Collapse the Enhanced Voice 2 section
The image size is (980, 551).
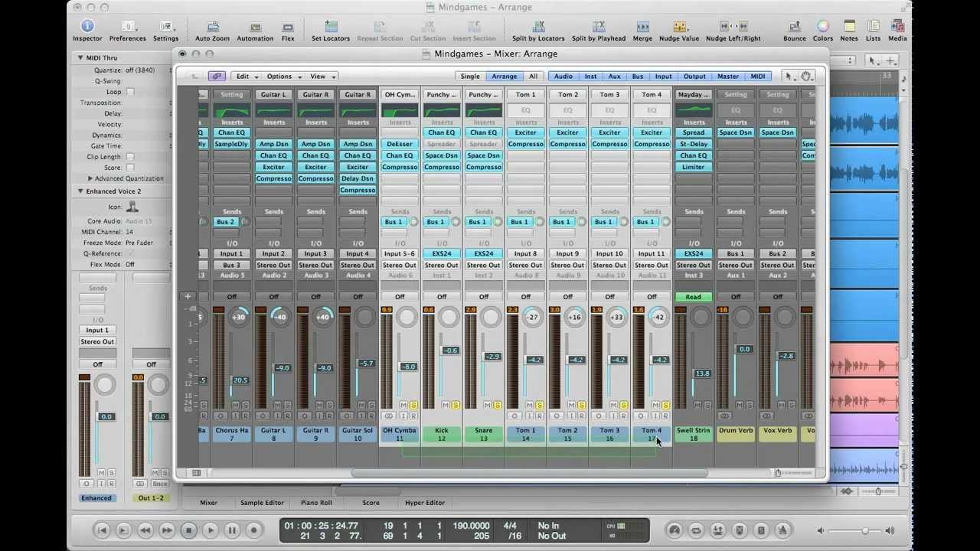80,191
